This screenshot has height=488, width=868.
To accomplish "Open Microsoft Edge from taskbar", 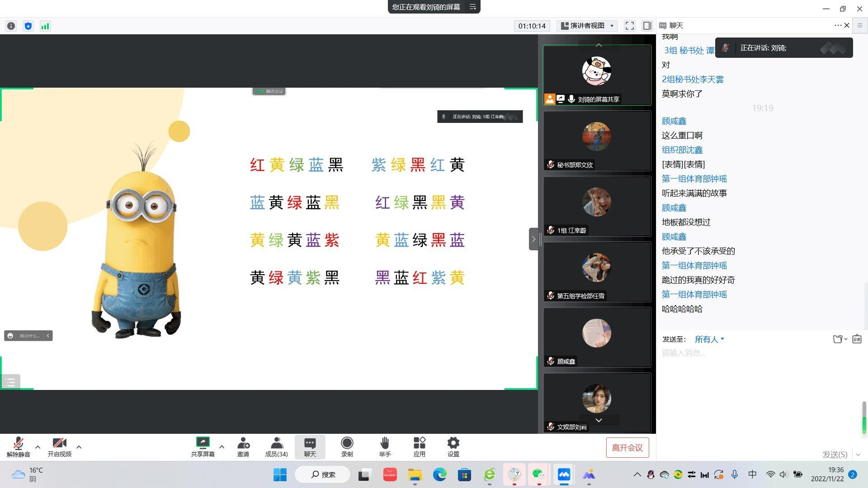I will 439,474.
